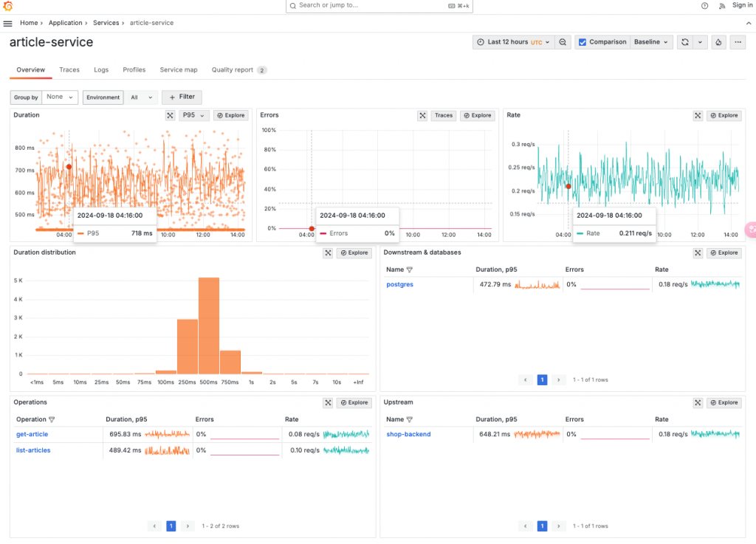Image resolution: width=756 pixels, height=544 pixels.
Task: Open the Environment All dropdown
Action: pyautogui.click(x=141, y=97)
